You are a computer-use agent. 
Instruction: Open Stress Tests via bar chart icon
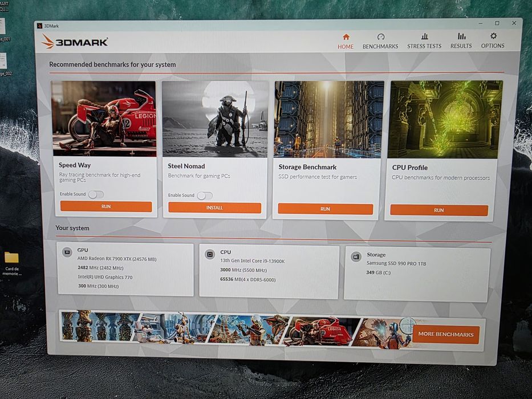click(424, 36)
